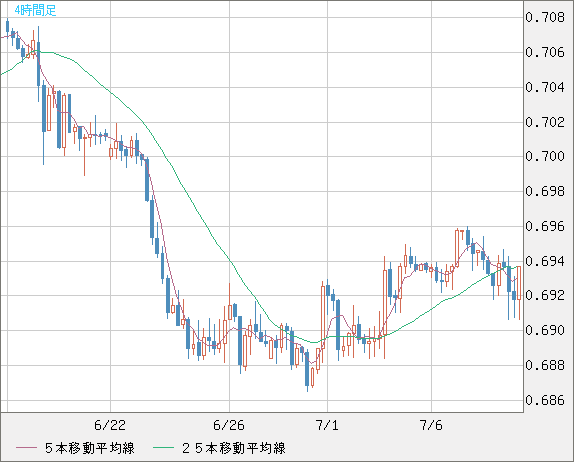
Task: Click the 0.692 price axis label
Action: (x=545, y=295)
